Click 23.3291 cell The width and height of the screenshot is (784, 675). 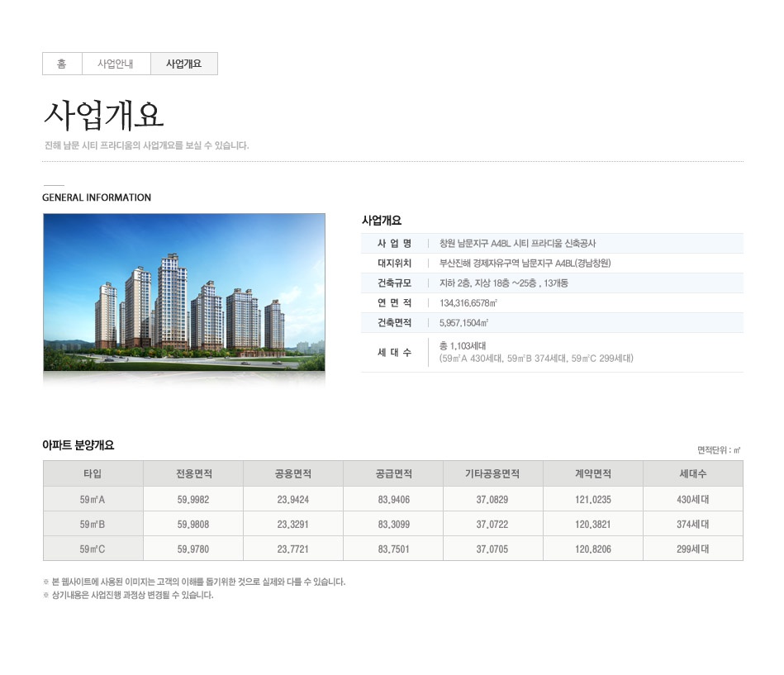point(293,524)
